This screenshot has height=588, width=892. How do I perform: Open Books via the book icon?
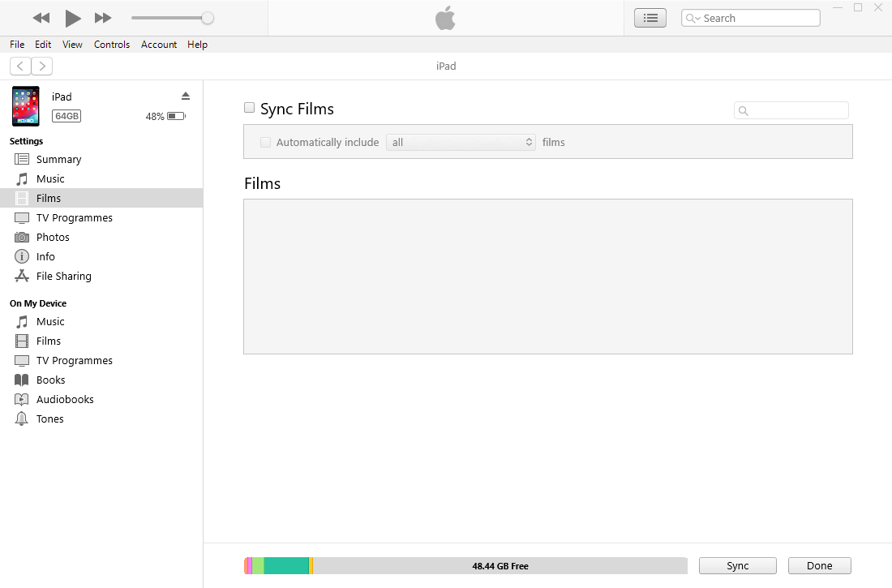coord(22,380)
